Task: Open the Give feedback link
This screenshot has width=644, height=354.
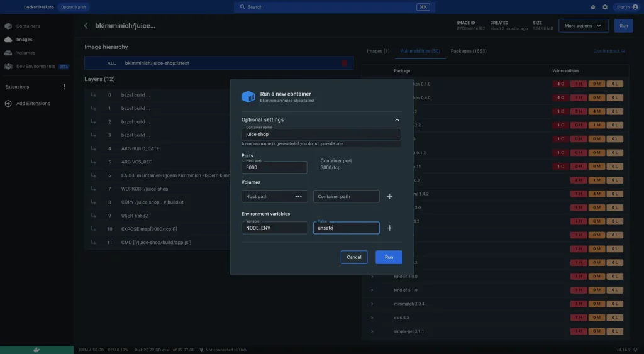Action: [x=609, y=51]
